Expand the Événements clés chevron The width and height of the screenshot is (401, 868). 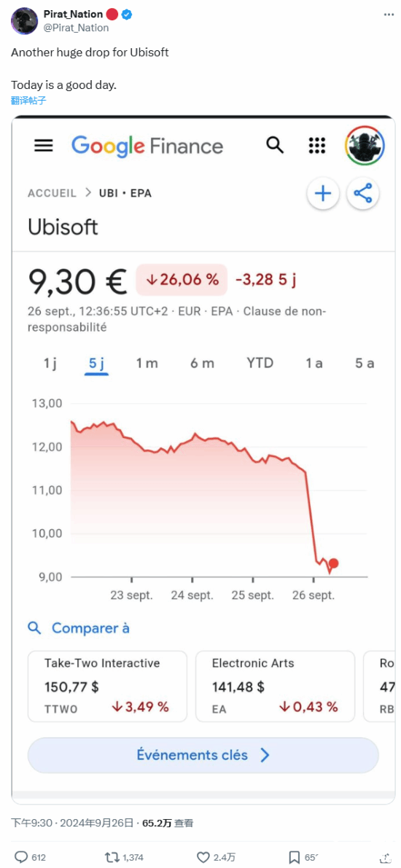pyautogui.click(x=265, y=755)
